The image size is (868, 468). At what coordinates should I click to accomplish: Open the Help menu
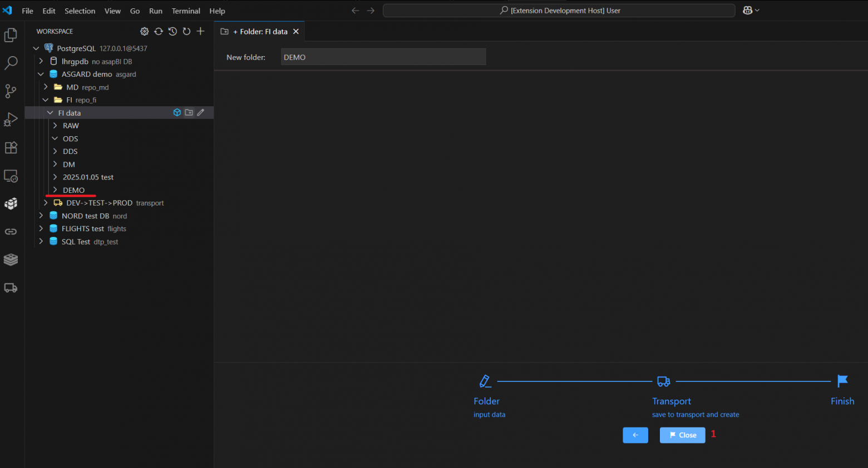pyautogui.click(x=217, y=11)
